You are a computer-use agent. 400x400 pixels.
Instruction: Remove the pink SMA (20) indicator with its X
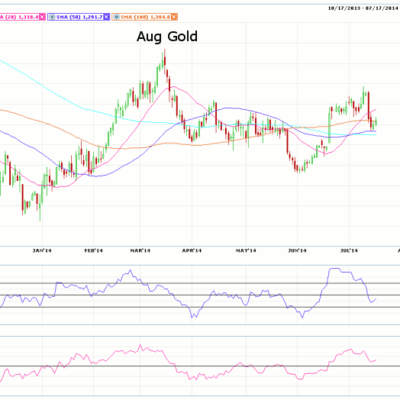42,17
